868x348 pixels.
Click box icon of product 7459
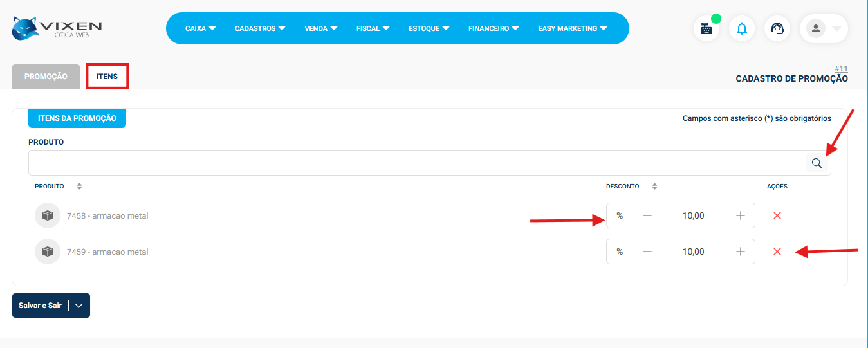[x=47, y=252]
